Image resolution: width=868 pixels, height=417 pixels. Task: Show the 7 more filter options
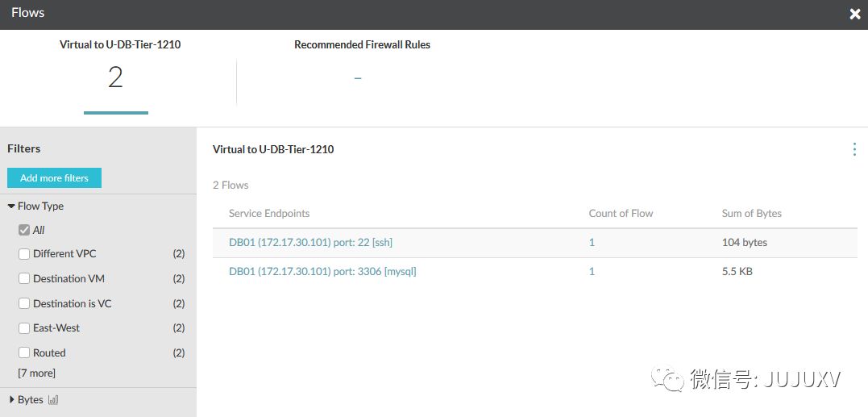click(x=37, y=373)
